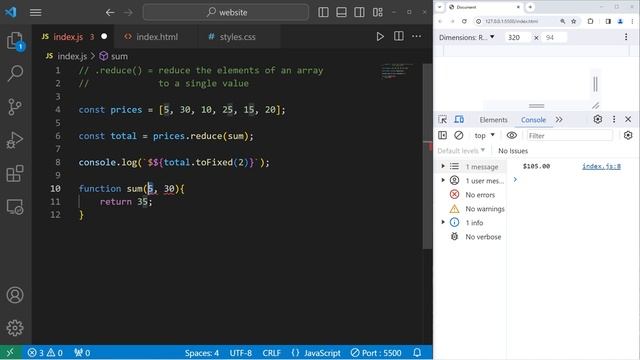Toggle bottom panel layout icon
The image size is (640, 360).
[x=341, y=12]
